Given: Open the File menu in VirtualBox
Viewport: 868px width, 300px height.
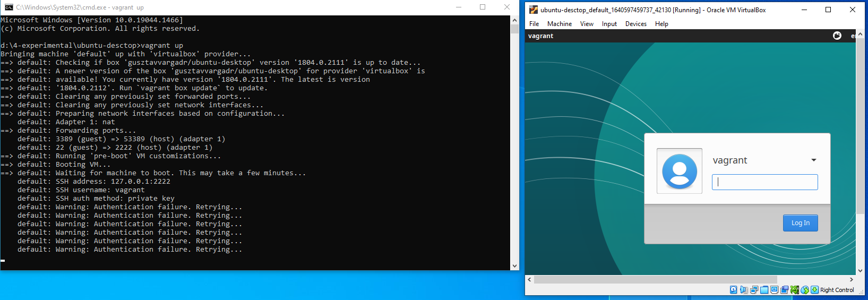Looking at the screenshot, I should pyautogui.click(x=534, y=24).
